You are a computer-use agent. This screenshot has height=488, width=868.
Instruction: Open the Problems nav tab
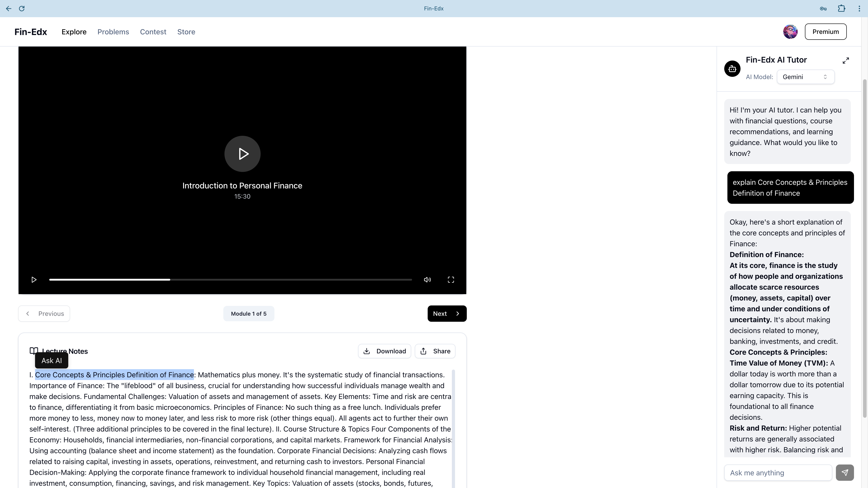tap(113, 32)
